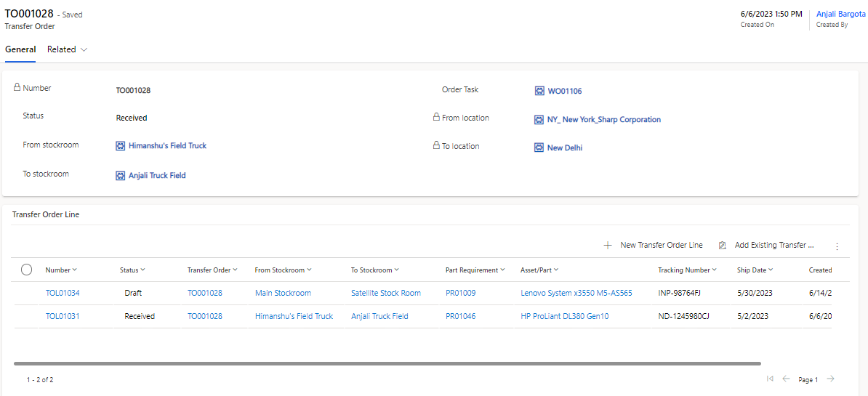
Task: Open the vertical ellipsis more commands menu
Action: [x=837, y=246]
